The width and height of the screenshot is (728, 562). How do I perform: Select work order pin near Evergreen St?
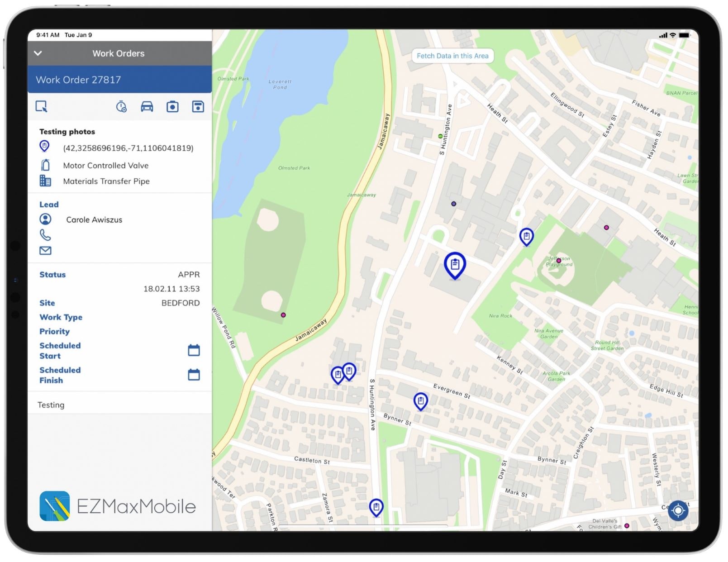coord(421,401)
